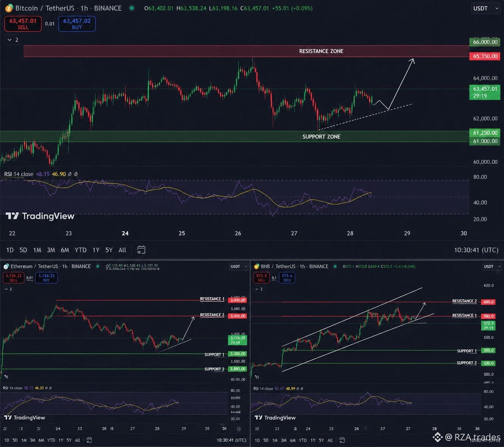This screenshot has width=504, height=447.
Task: Open the 10:30:41 (UTC) timezone menu in Ethereum chart
Action: [x=231, y=440]
